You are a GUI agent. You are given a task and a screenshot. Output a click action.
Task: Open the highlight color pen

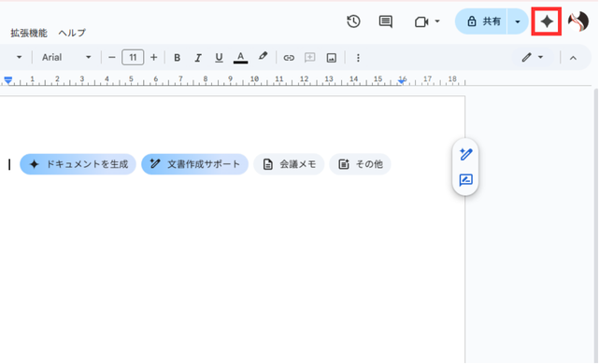[263, 57]
